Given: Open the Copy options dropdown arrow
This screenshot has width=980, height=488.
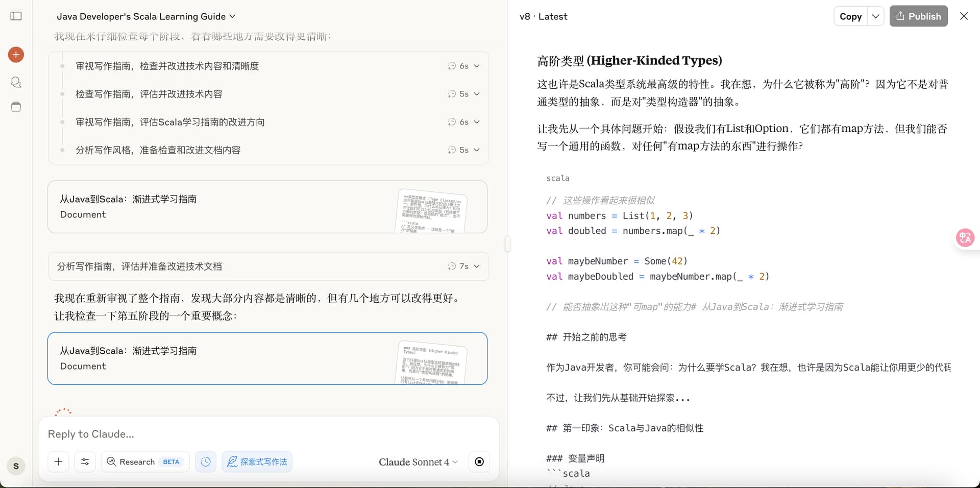Looking at the screenshot, I should (875, 16).
